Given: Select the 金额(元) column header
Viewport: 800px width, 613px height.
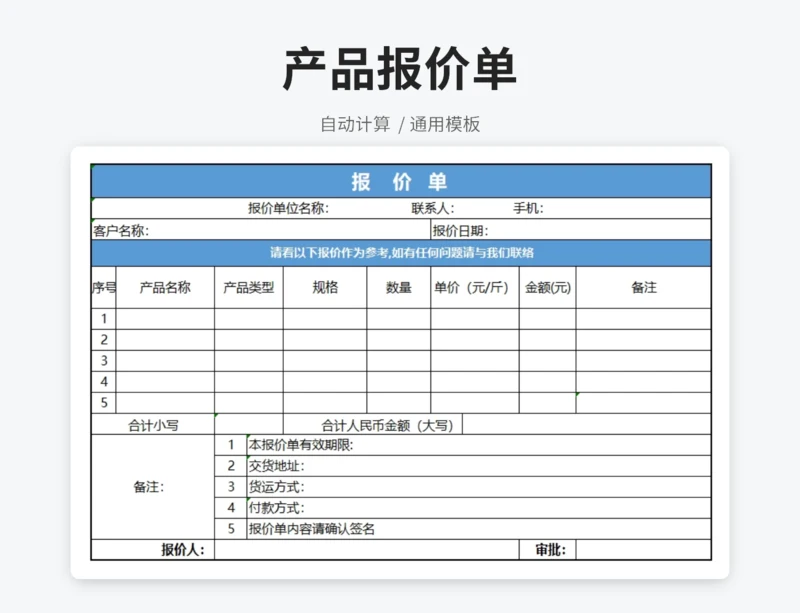Looking at the screenshot, I should [547, 287].
